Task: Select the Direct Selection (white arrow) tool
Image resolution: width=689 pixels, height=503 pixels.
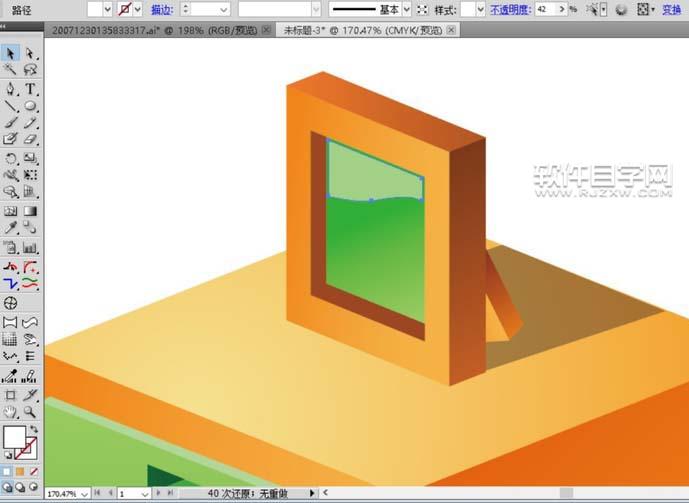Action: point(30,53)
